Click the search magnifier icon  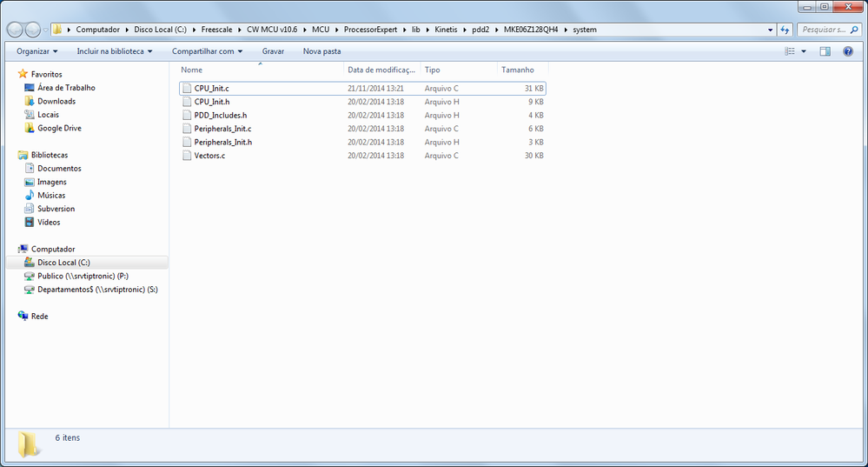(x=855, y=30)
